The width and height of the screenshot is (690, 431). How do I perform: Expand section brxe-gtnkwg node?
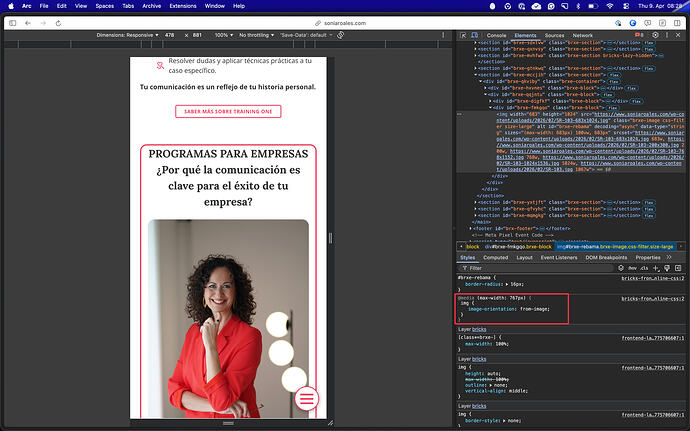[476, 68]
